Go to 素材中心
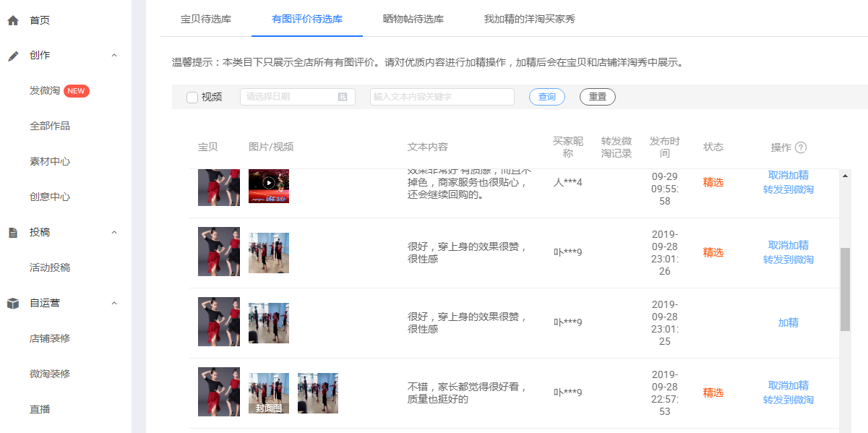Viewport: 868px width, 433px height. (50, 162)
